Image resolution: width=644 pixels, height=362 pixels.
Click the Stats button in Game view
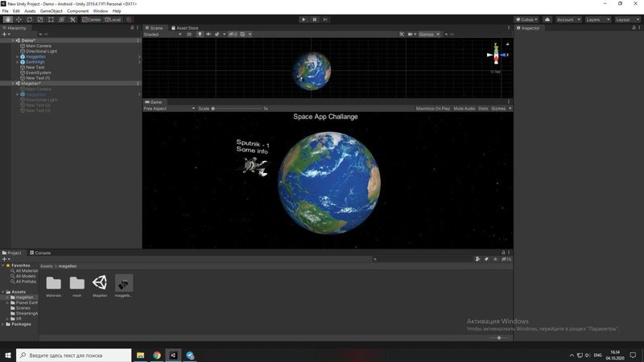coord(483,108)
